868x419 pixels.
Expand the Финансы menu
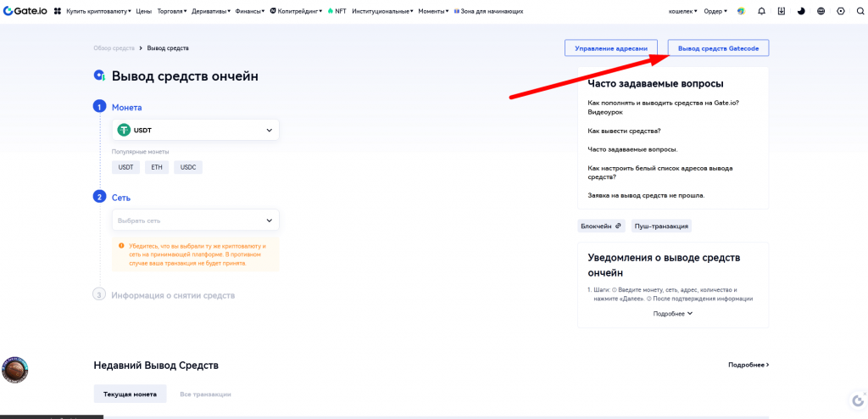250,11
